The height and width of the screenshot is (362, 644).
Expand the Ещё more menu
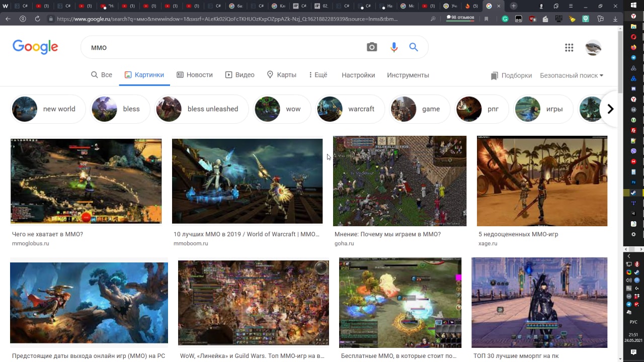[318, 75]
